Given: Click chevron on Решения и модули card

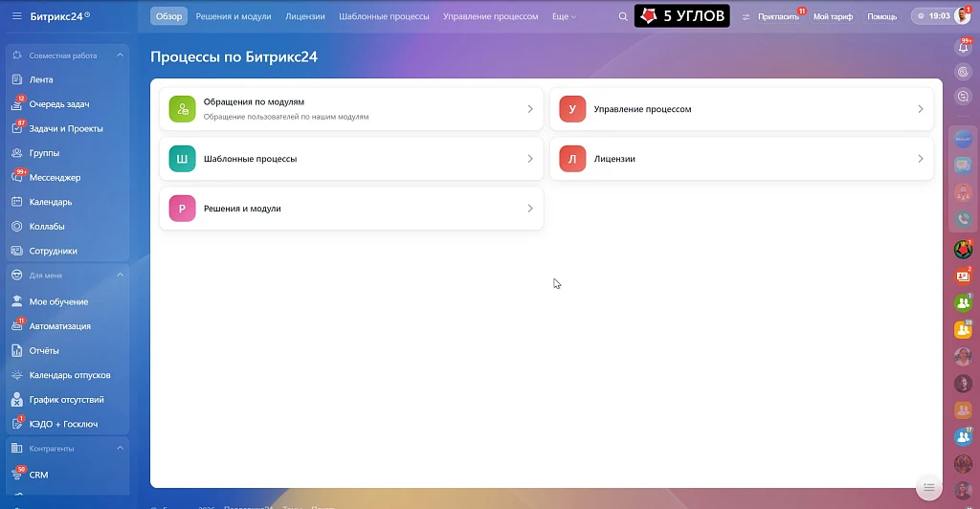Looking at the screenshot, I should (x=530, y=209).
